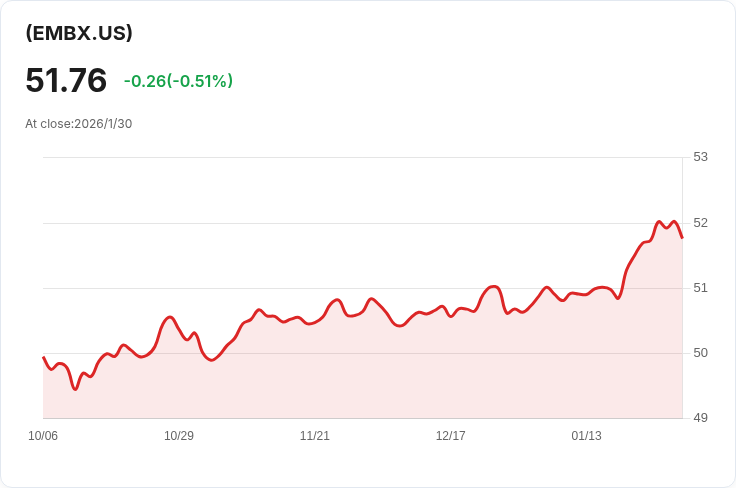
Task: Click the lowest dip in the line
Action: [x=75, y=389]
